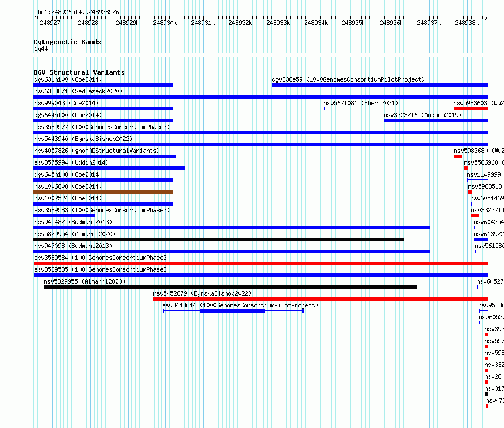Open the nsv1149999 variant label

coord(484,174)
